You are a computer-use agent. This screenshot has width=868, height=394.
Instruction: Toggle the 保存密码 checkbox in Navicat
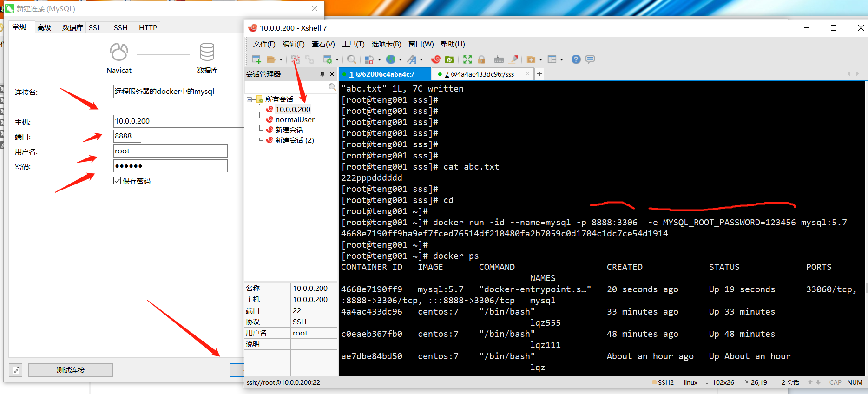117,181
